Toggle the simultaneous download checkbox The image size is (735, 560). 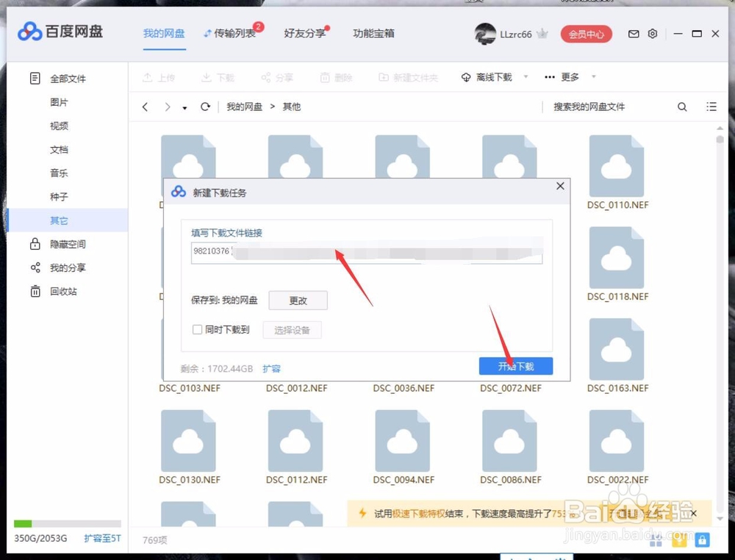[x=197, y=329]
